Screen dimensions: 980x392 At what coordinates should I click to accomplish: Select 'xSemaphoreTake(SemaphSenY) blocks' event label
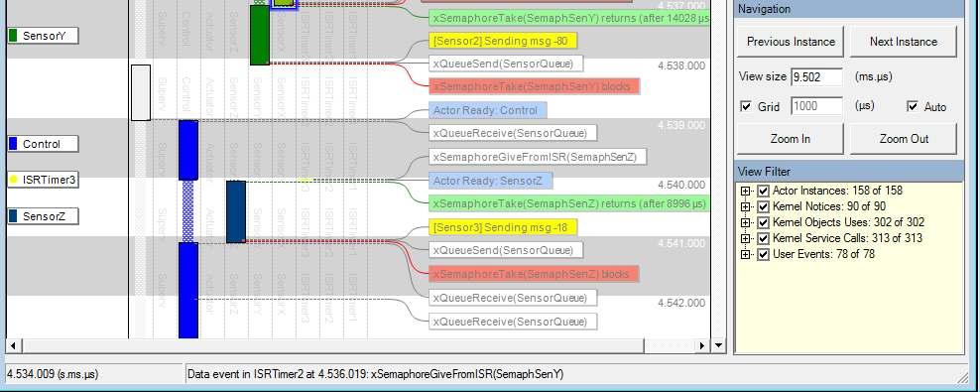[535, 86]
